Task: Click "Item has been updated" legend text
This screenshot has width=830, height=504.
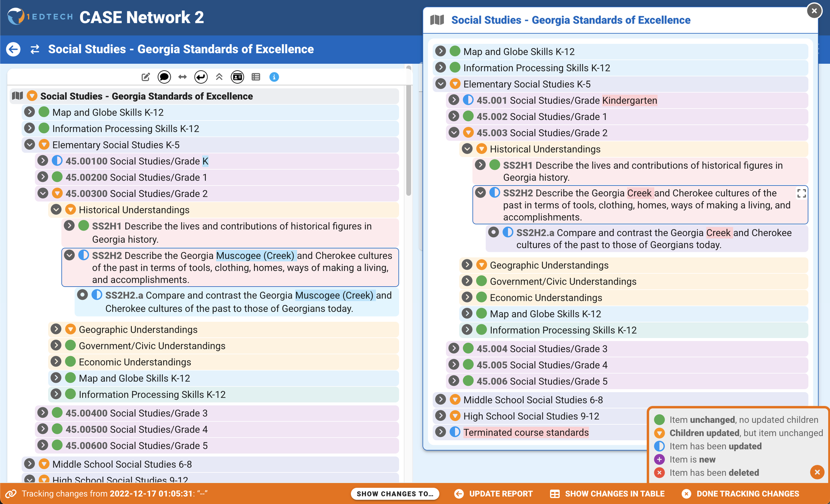Action: (715, 446)
